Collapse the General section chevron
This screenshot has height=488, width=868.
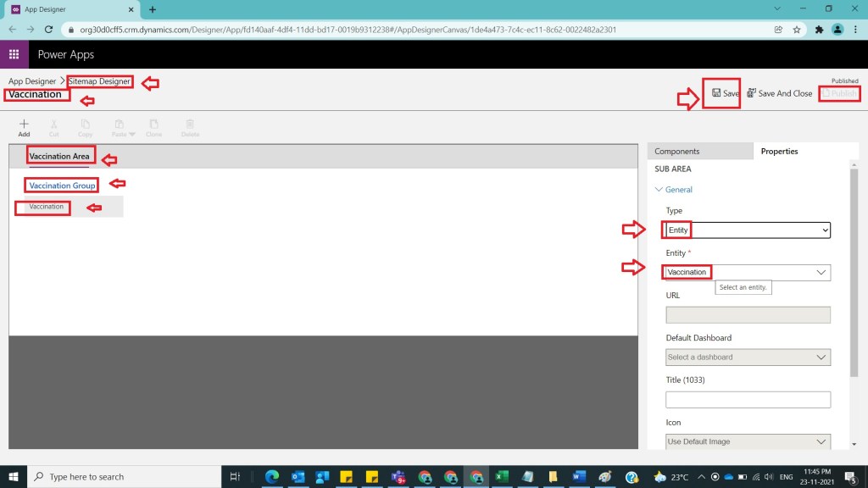pyautogui.click(x=659, y=190)
